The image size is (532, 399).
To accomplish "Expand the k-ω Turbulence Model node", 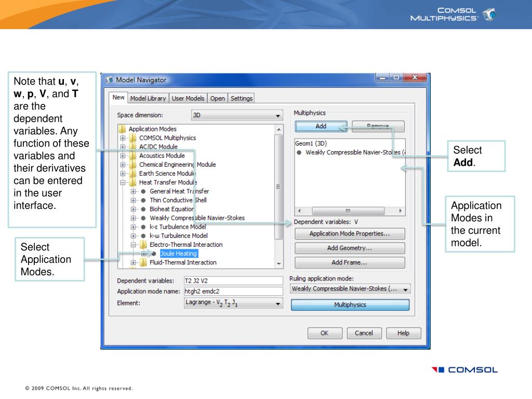I will pos(133,236).
